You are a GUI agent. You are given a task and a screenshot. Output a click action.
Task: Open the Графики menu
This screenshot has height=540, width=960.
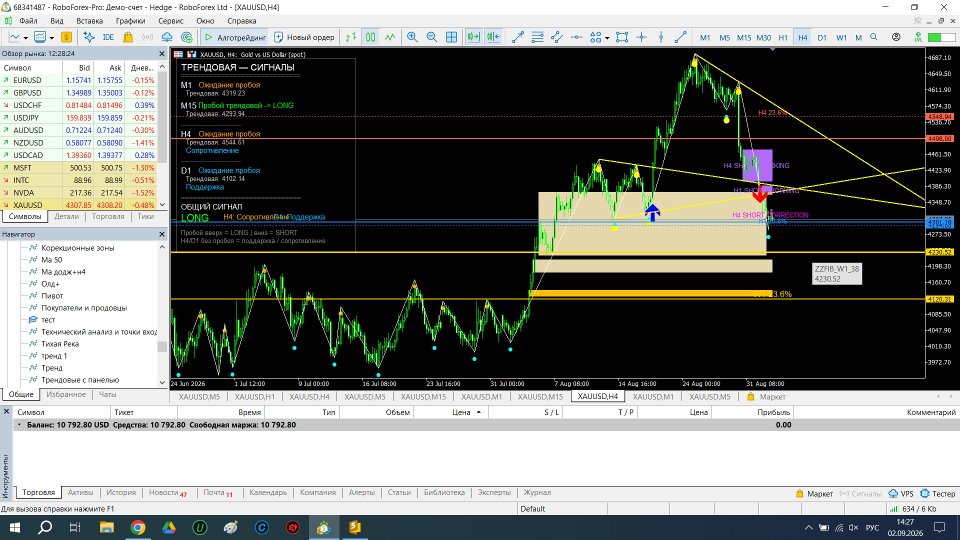[x=130, y=21]
